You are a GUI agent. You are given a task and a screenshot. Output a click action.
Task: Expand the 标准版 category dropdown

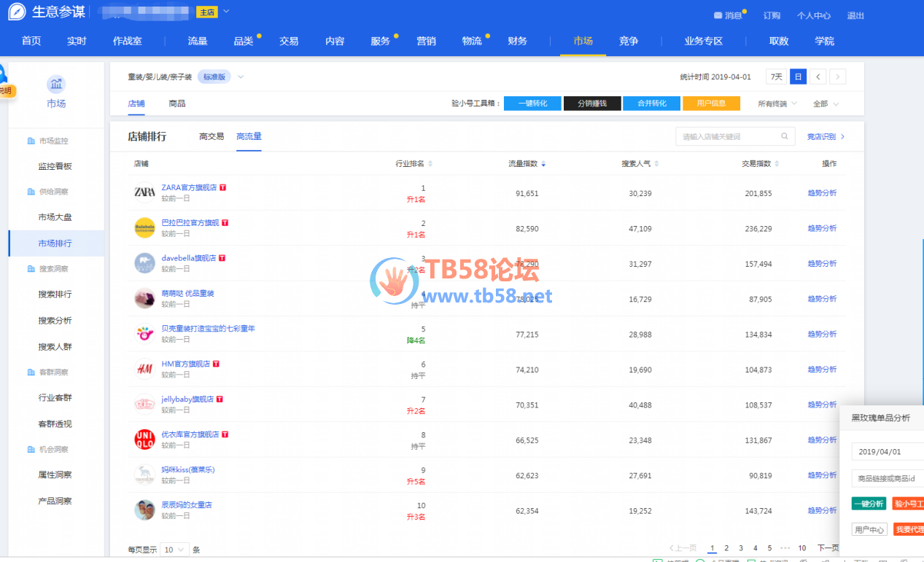241,77
